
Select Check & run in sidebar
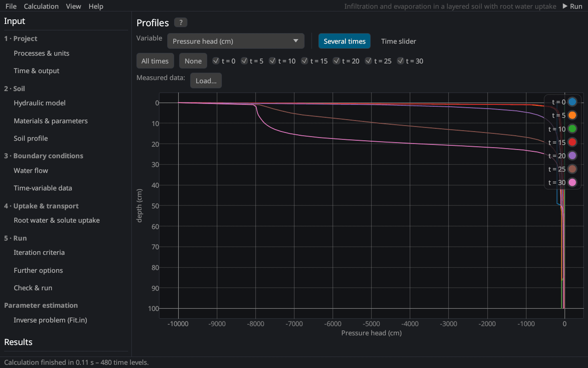(33, 288)
